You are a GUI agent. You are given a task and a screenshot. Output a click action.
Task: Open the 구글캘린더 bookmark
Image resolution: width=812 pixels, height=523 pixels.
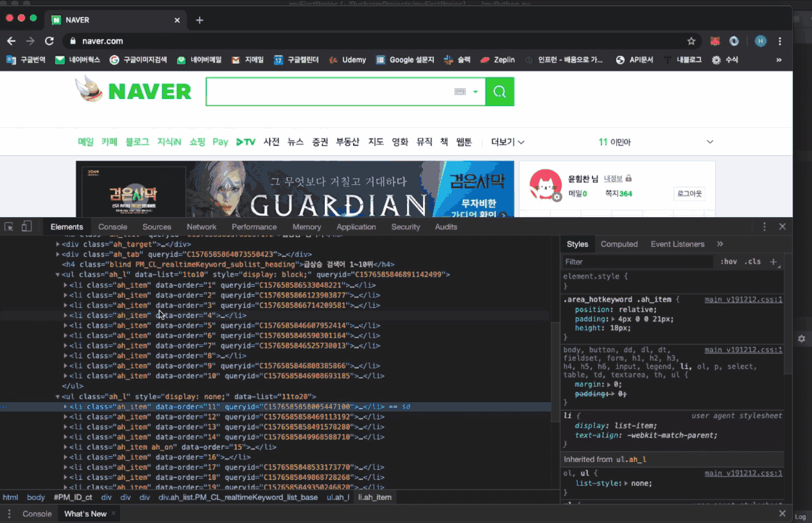(297, 60)
